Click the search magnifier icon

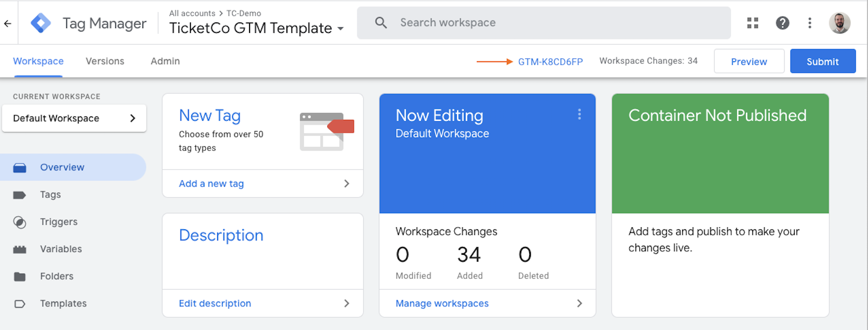pyautogui.click(x=381, y=23)
